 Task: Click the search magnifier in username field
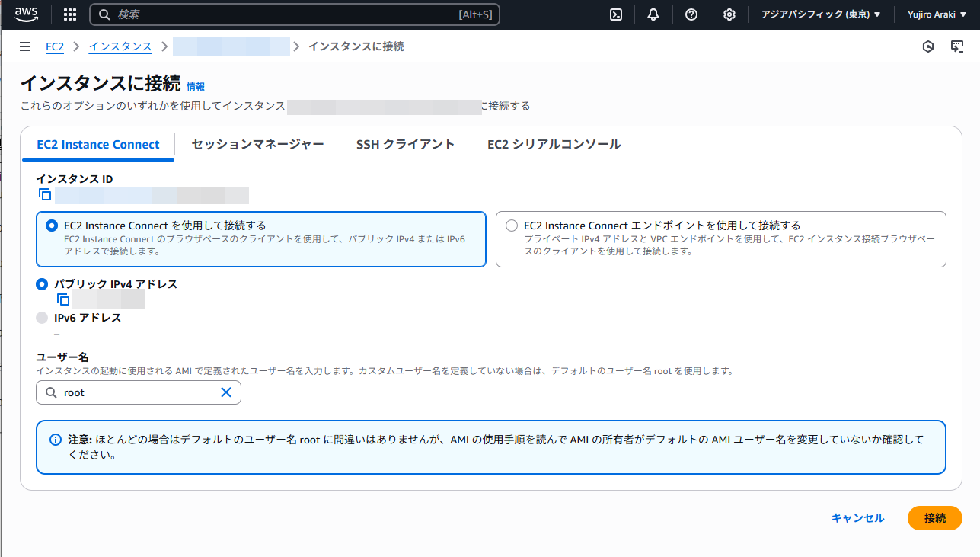point(51,392)
